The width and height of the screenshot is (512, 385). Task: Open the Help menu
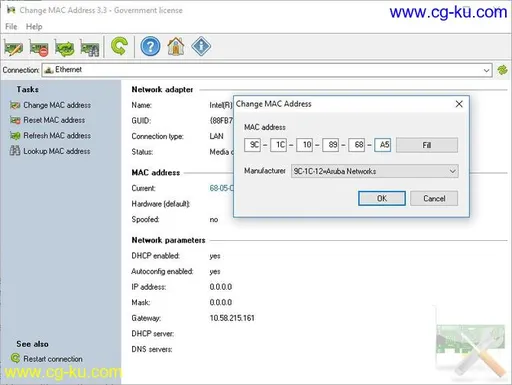tap(34, 27)
